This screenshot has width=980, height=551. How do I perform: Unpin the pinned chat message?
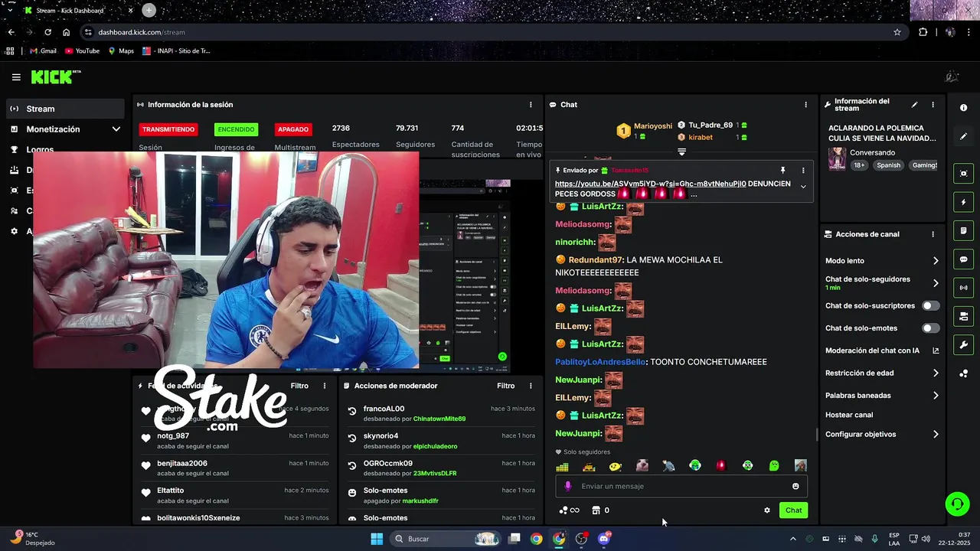pyautogui.click(x=782, y=171)
